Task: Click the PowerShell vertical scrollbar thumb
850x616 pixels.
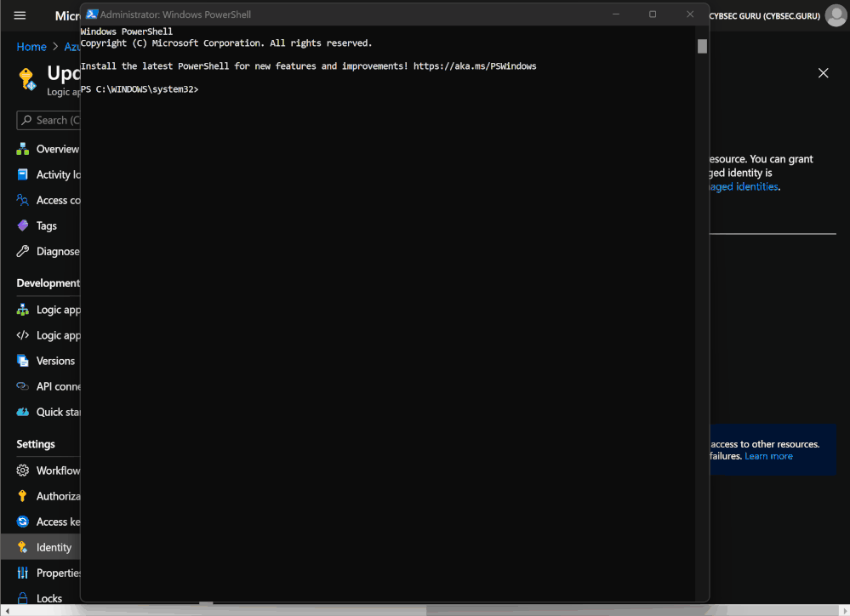Action: tap(702, 47)
